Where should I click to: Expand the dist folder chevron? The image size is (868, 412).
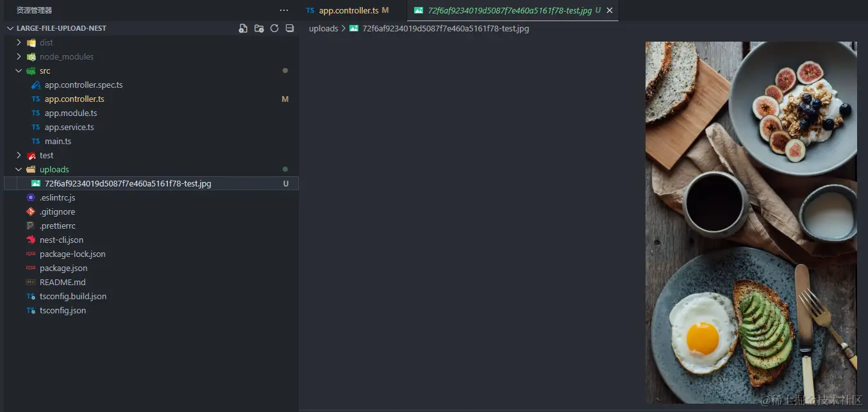click(19, 42)
